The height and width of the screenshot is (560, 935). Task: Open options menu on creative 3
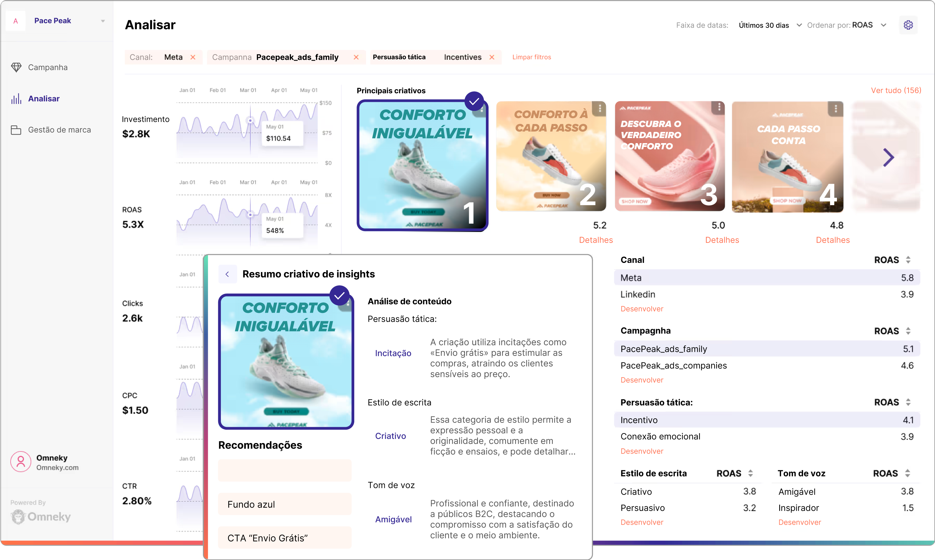click(x=719, y=107)
